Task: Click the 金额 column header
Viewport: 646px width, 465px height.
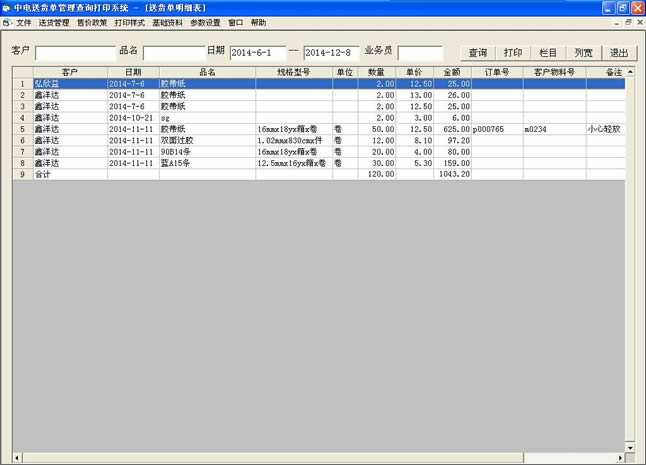Action: [x=452, y=72]
